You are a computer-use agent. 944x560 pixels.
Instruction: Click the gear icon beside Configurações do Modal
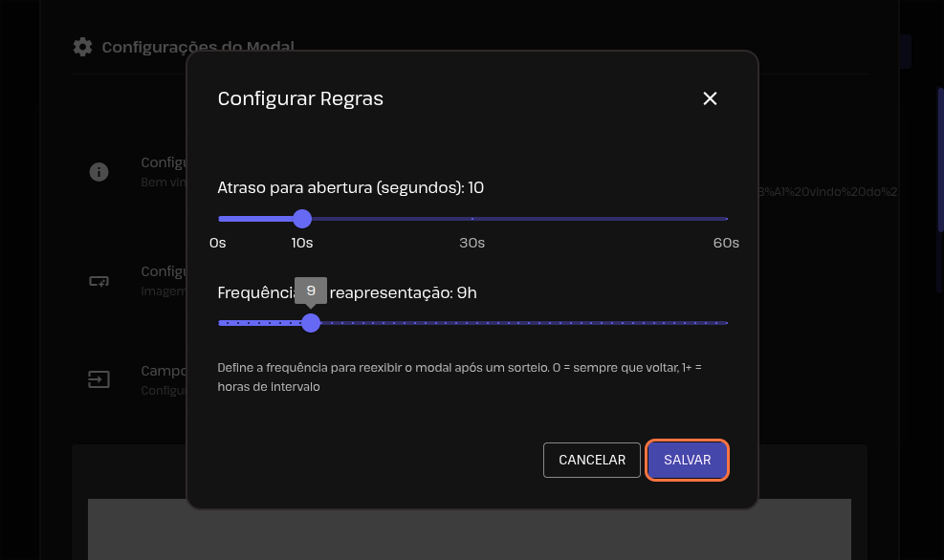pyautogui.click(x=83, y=47)
